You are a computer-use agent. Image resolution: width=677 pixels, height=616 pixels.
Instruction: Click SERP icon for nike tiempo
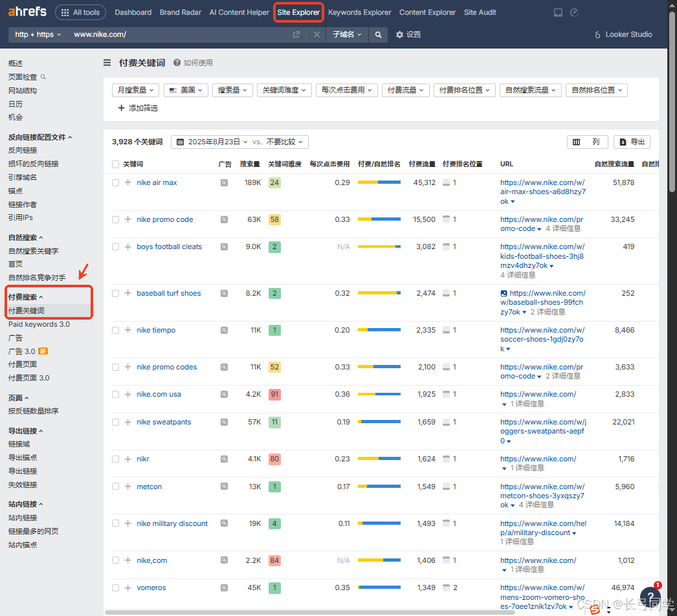click(224, 330)
